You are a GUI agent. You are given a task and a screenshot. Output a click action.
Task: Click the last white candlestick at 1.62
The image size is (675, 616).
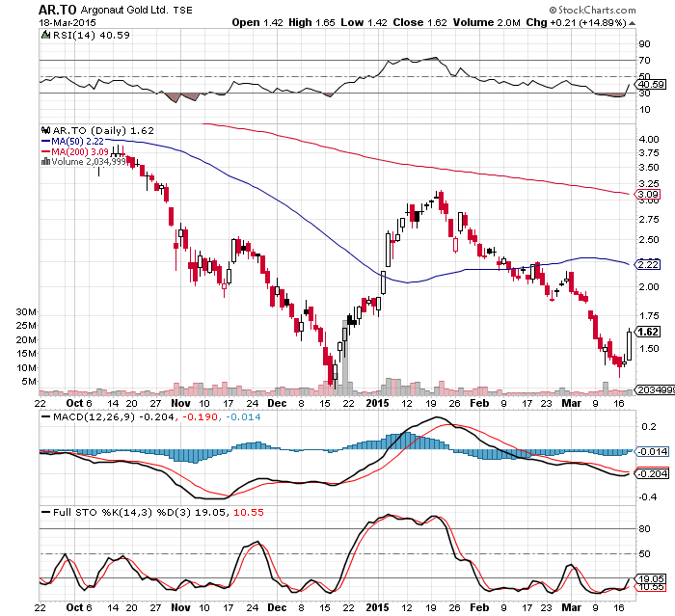[629, 346]
